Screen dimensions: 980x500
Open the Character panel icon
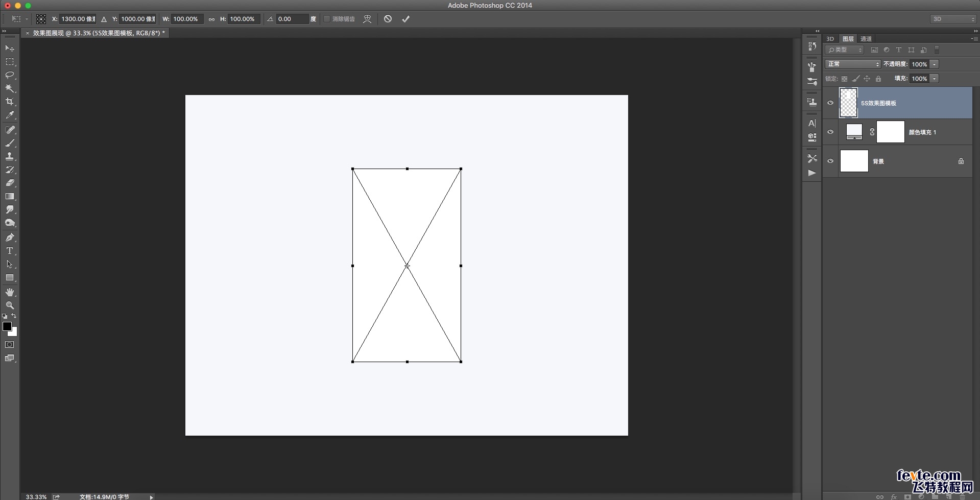point(812,123)
